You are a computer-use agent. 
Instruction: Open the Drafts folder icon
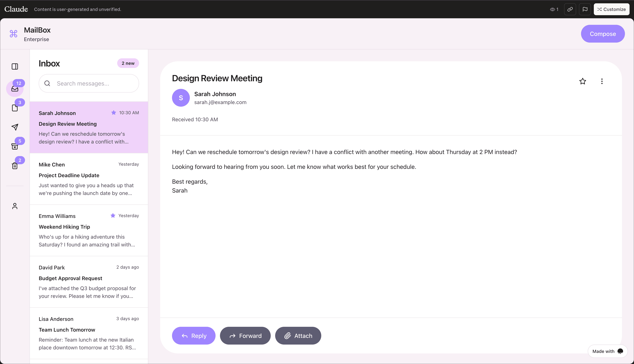tap(15, 108)
